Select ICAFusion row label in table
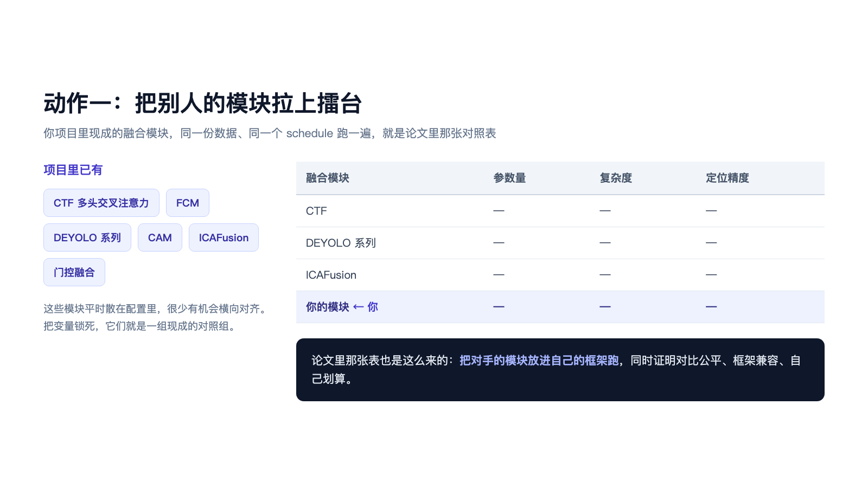868x488 pixels. (331, 275)
